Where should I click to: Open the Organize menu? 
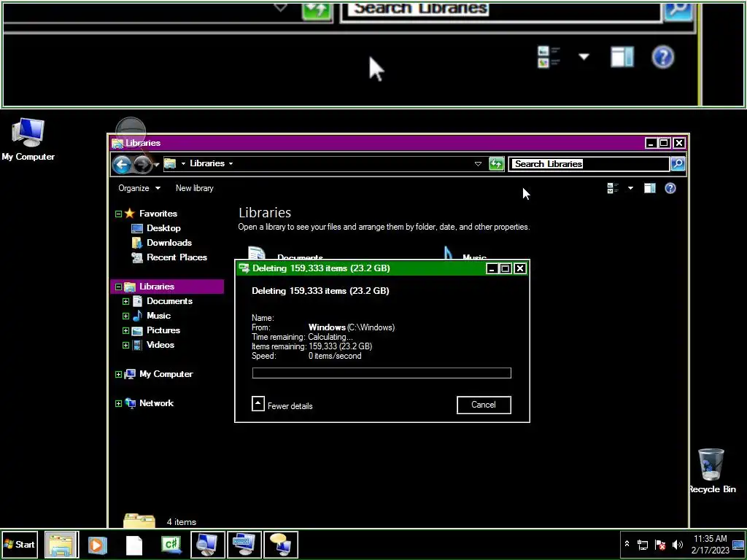(139, 188)
